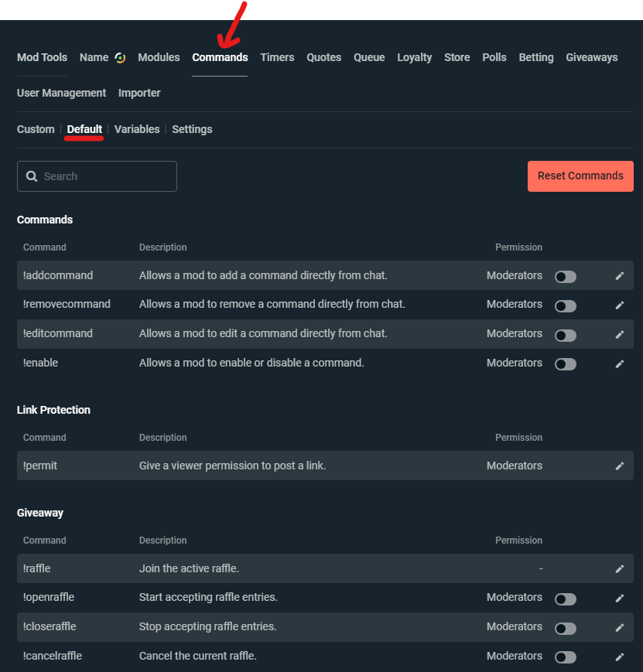
Task: Click the Reset Commands button
Action: point(580,176)
